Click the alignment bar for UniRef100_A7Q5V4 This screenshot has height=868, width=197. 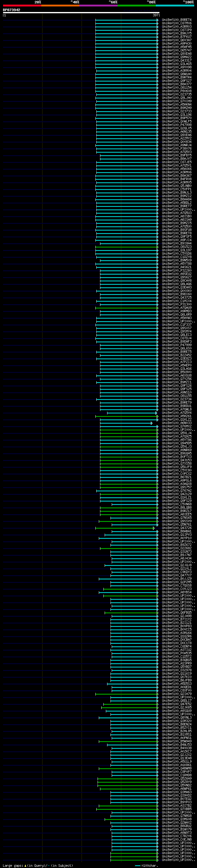[132, 413]
